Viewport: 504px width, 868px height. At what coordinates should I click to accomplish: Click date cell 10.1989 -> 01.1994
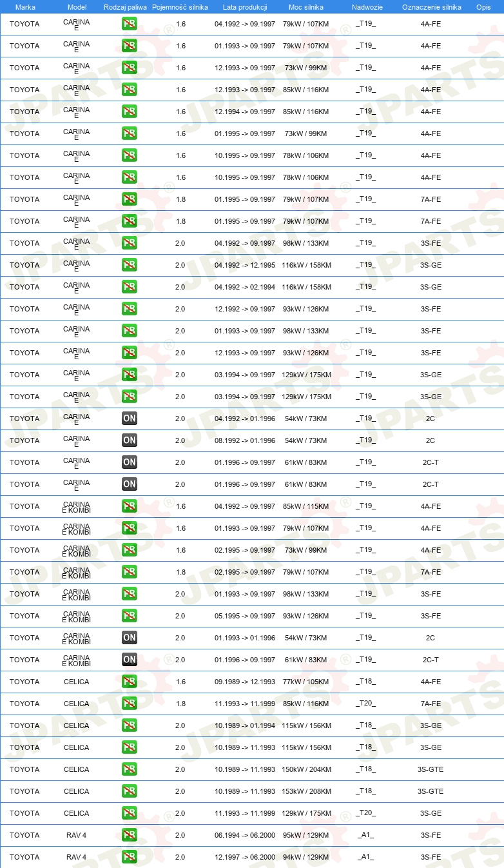[245, 725]
